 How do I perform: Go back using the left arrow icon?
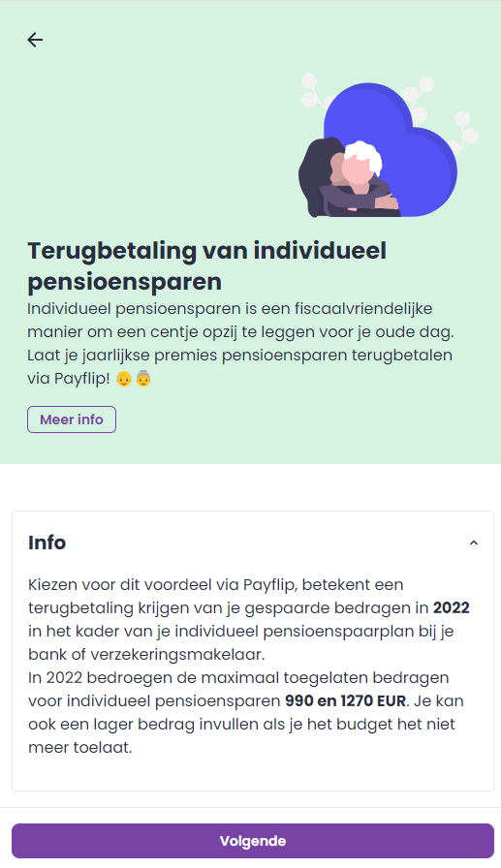pos(35,40)
